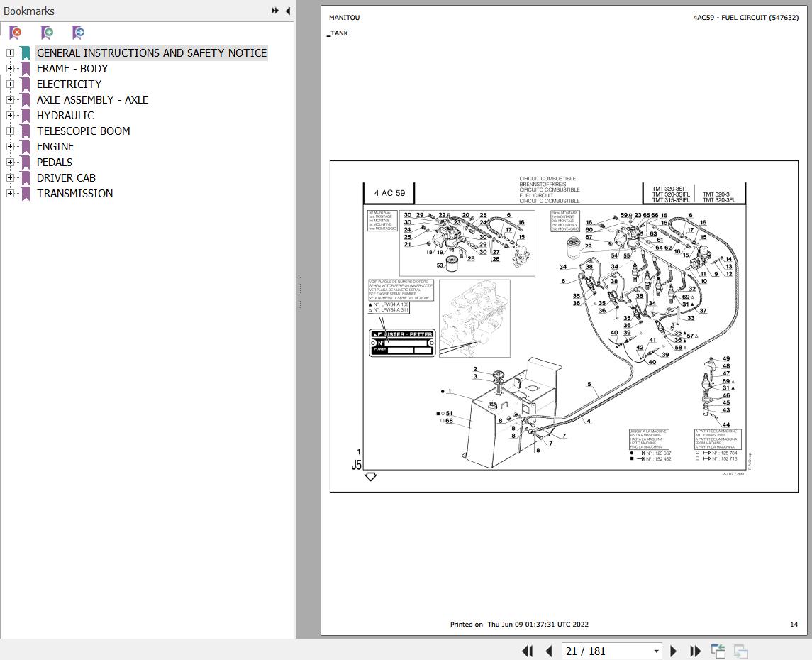Viewport: 812px width, 660px height.
Task: Click the bookmark ribbon icon beside PEDALS
Action: pos(26,162)
